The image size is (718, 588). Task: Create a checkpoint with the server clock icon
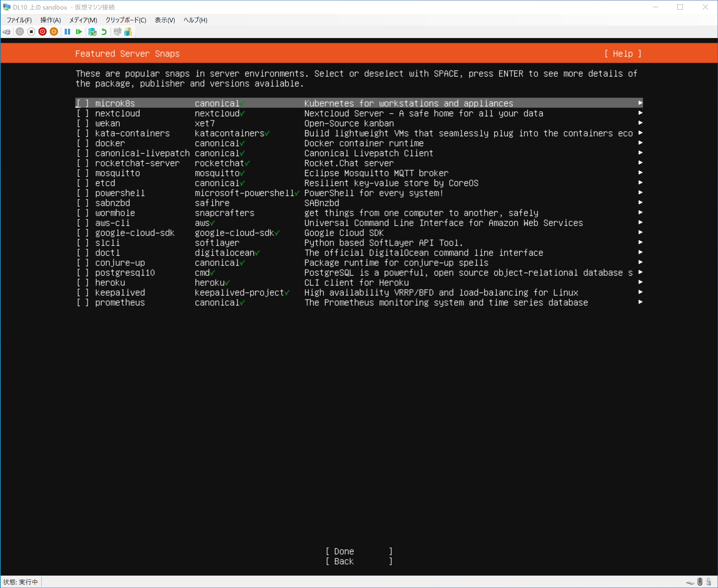[x=92, y=32]
